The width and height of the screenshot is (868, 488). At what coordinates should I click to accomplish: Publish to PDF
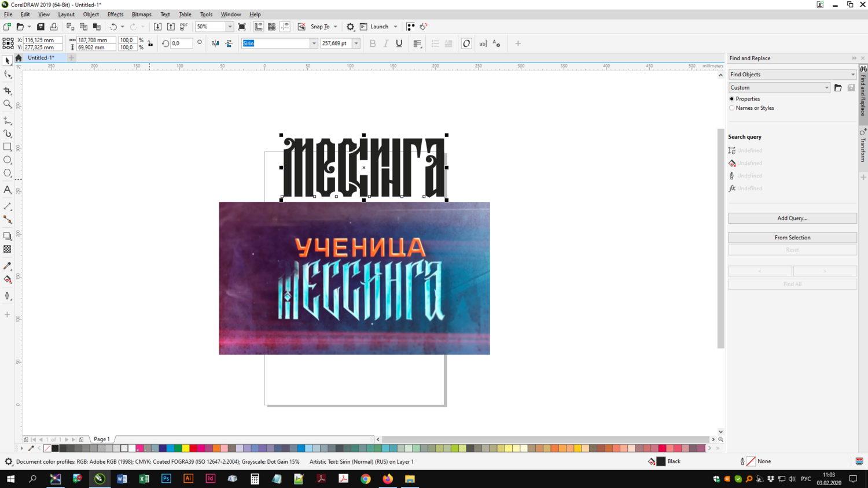coord(184,27)
